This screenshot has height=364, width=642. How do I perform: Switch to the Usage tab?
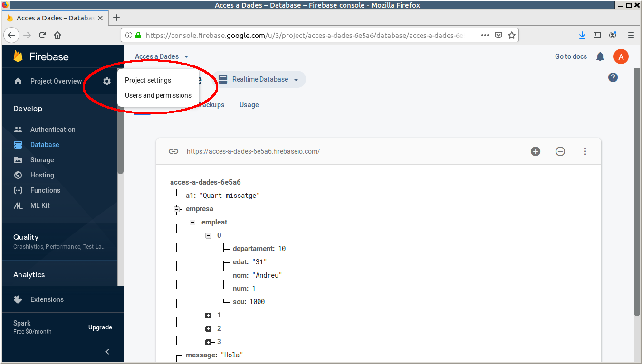tap(249, 105)
